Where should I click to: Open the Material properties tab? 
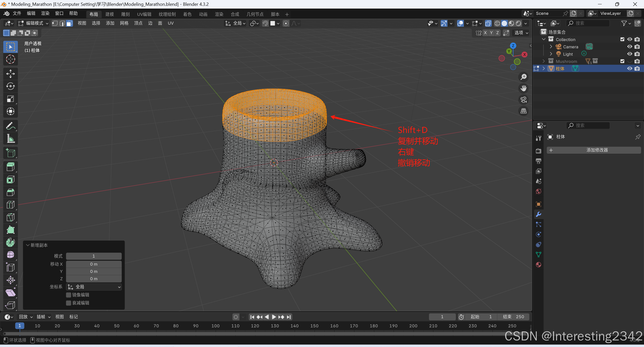click(x=539, y=265)
